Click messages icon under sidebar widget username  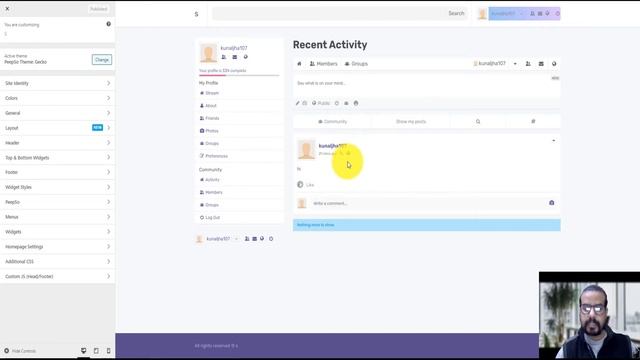click(235, 57)
